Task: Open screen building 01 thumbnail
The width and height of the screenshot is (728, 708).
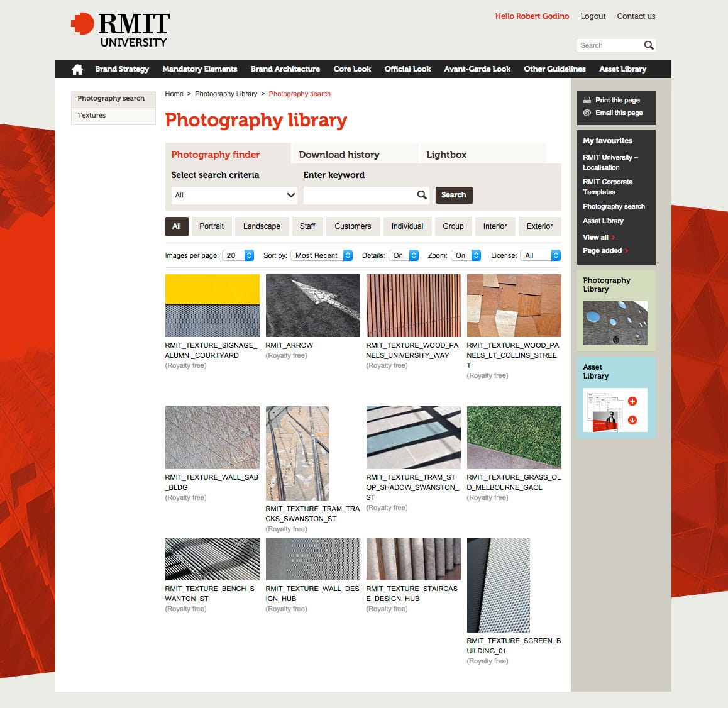Action: 498,585
